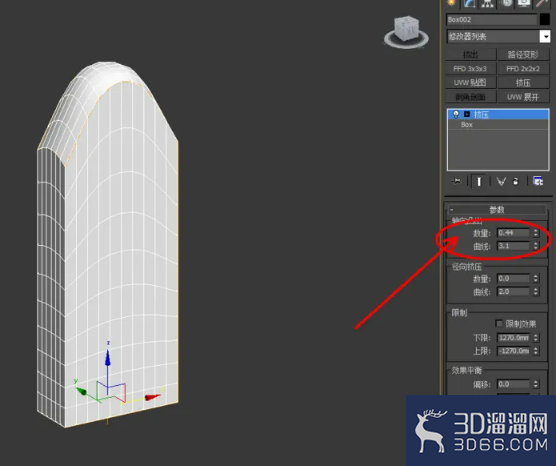Select the 挤压 row in modifier stack
Image resolution: width=556 pixels, height=466 pixels.
point(498,114)
